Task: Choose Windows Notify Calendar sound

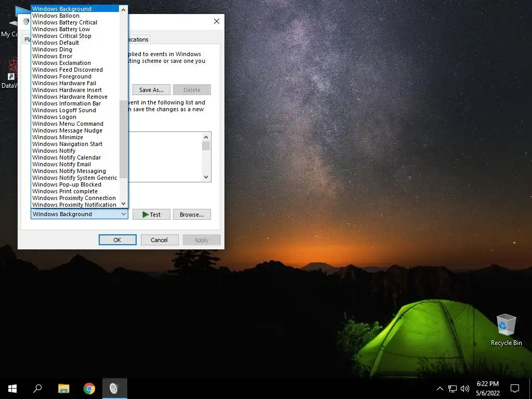Action: tap(75, 158)
